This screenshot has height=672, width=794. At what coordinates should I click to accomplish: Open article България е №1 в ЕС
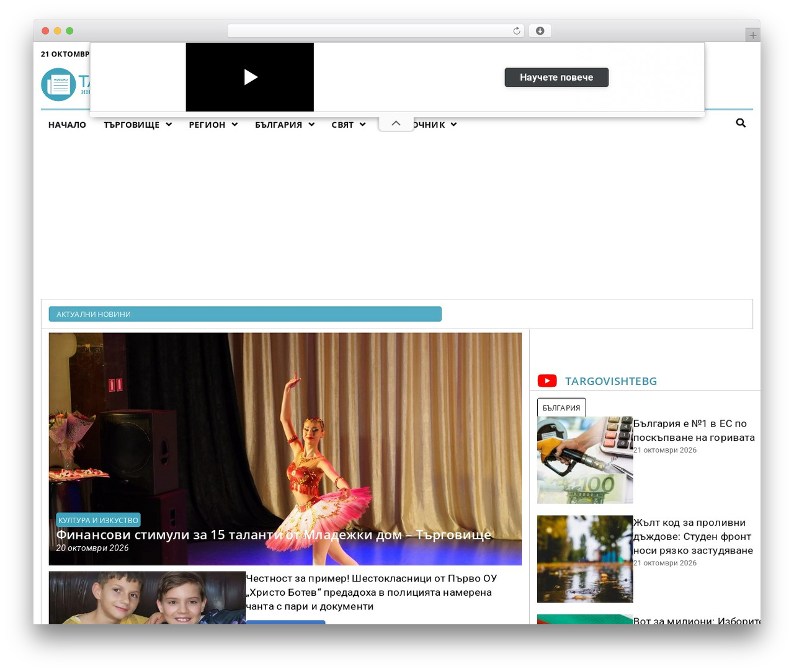(x=694, y=430)
